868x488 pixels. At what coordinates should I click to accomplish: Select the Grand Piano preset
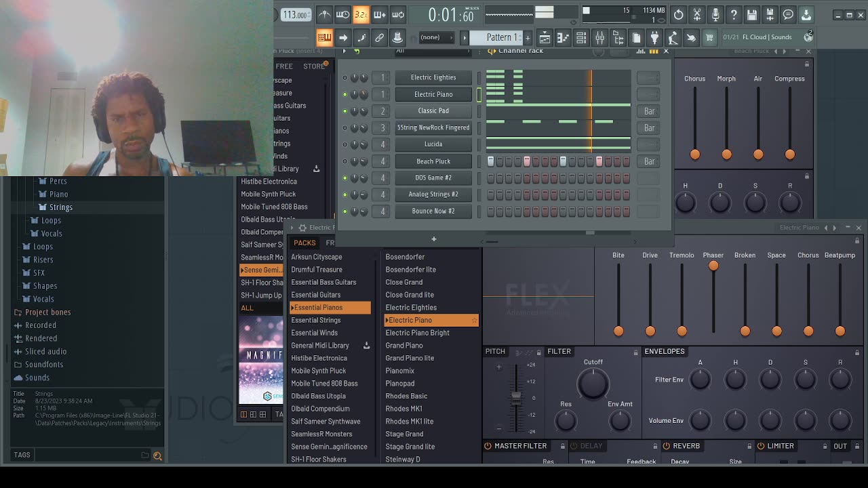[404, 346]
